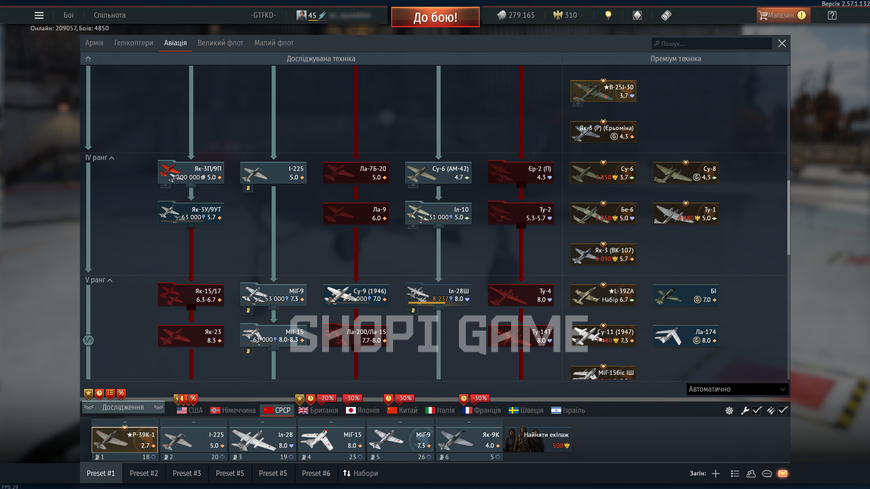Select the Швеція nation tab
The image size is (870, 489).
(x=526, y=410)
